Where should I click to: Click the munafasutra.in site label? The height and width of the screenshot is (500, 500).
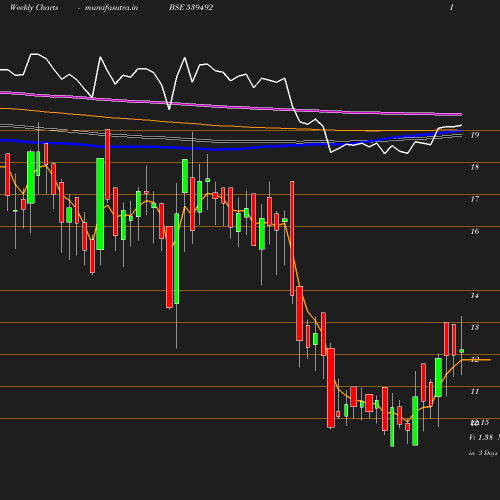[111, 8]
